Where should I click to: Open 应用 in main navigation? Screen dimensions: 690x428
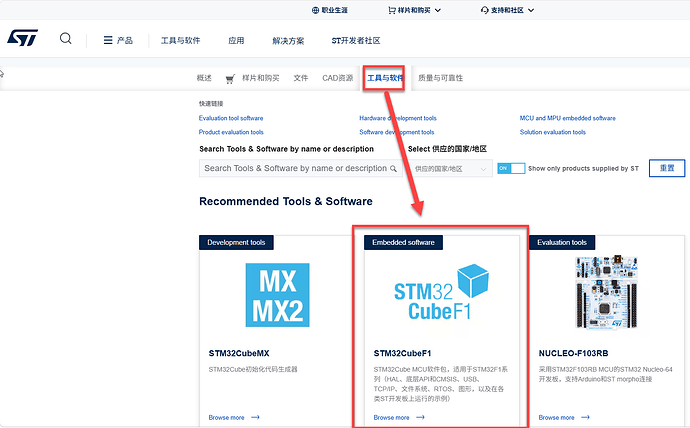[x=236, y=40]
